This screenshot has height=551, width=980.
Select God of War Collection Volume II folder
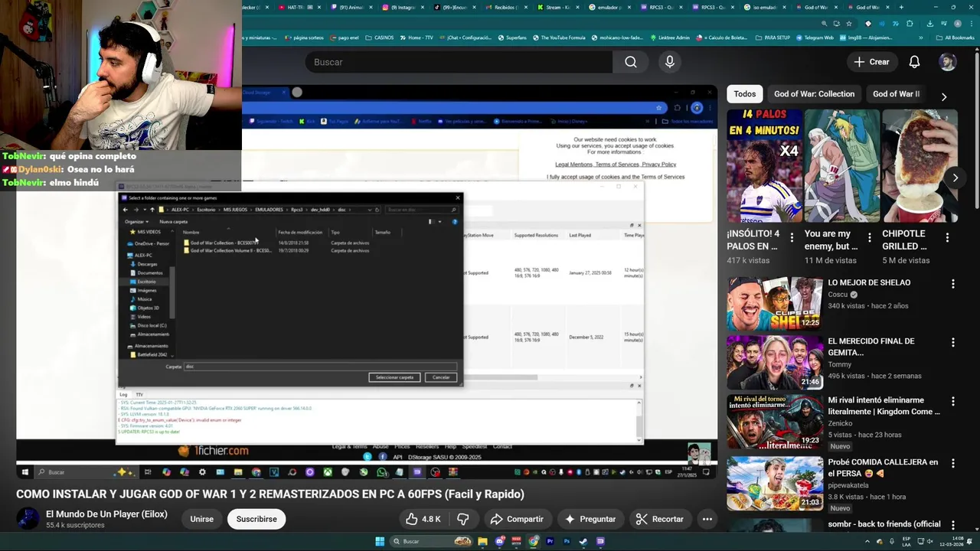pyautogui.click(x=227, y=250)
